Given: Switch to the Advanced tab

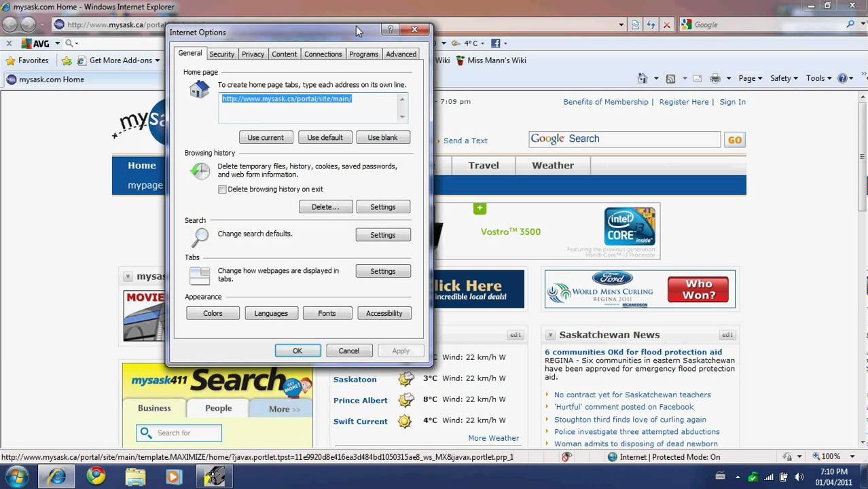Looking at the screenshot, I should 401,54.
